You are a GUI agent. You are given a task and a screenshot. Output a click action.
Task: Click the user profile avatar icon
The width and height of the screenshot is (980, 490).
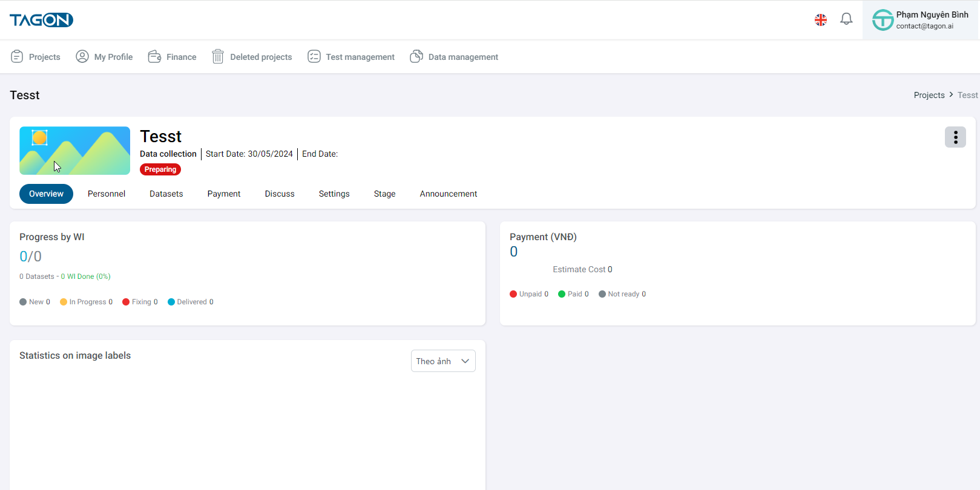point(883,20)
